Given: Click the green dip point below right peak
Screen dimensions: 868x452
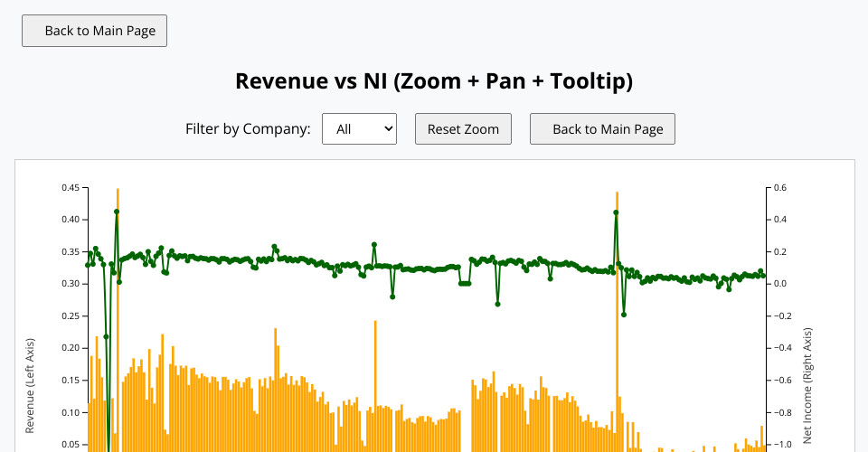Looking at the screenshot, I should coord(624,315).
